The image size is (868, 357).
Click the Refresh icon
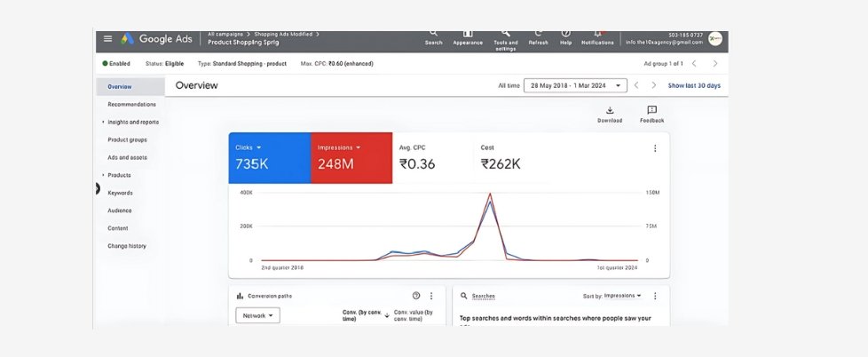[x=538, y=34]
